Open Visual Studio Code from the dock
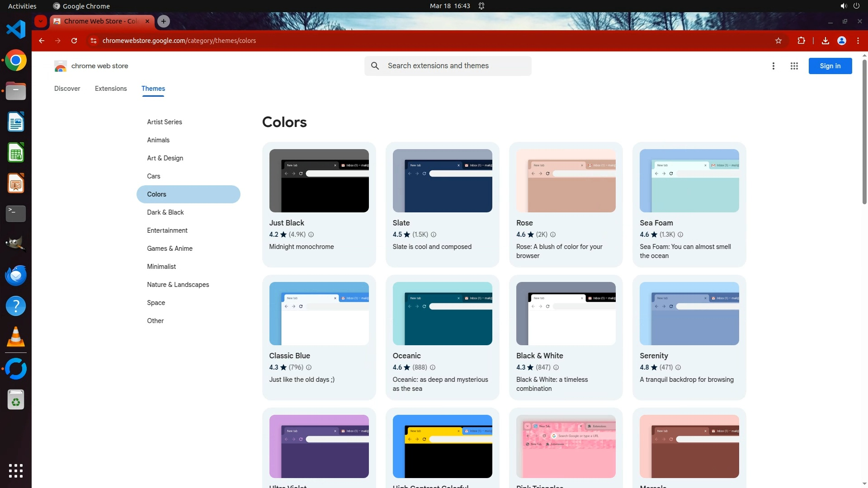This screenshot has width=868, height=488. click(x=16, y=30)
